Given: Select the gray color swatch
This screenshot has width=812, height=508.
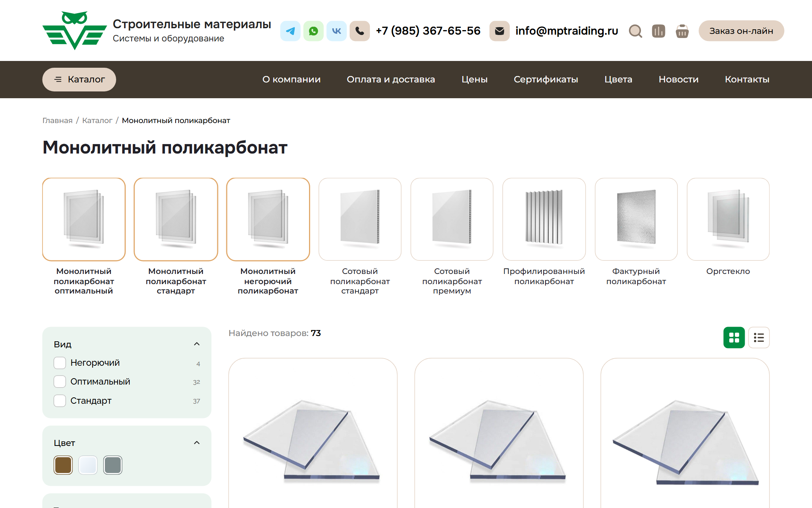Looking at the screenshot, I should click(x=113, y=465).
